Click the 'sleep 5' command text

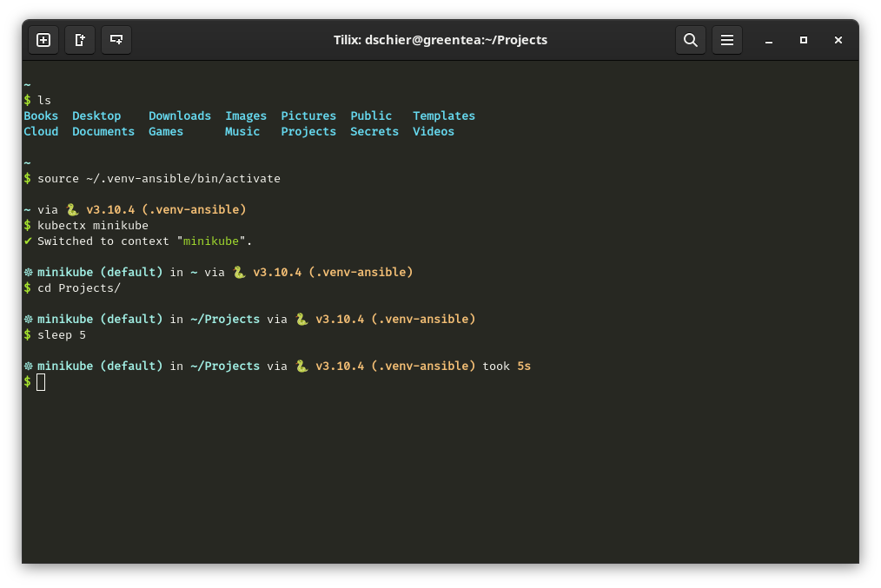pyautogui.click(x=62, y=334)
